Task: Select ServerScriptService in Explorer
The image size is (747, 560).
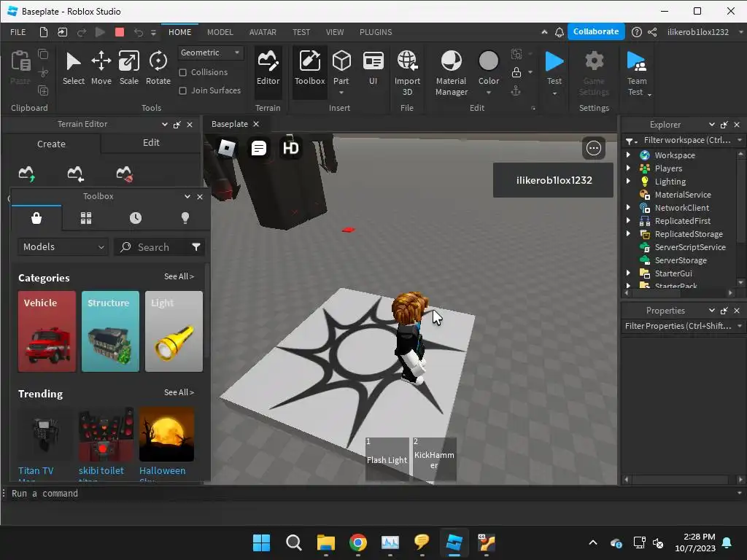Action: point(690,247)
